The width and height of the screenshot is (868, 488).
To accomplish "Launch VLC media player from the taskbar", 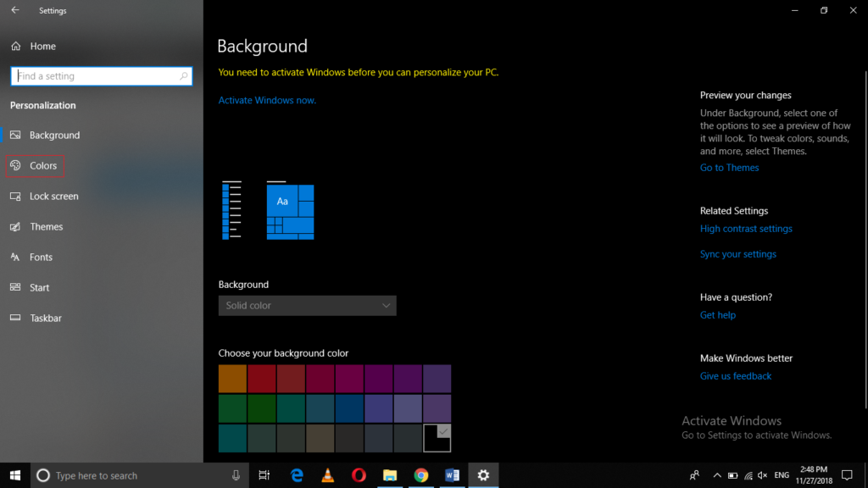I will [x=328, y=475].
